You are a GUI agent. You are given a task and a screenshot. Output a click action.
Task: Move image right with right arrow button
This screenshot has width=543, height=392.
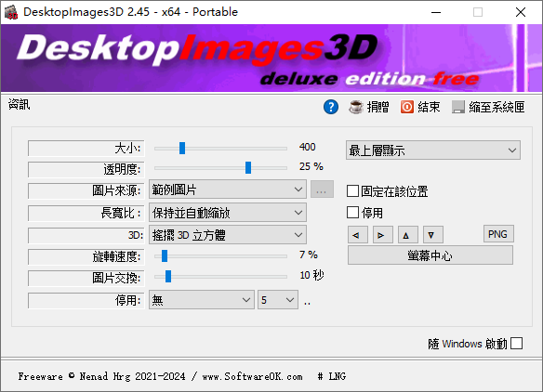point(383,235)
